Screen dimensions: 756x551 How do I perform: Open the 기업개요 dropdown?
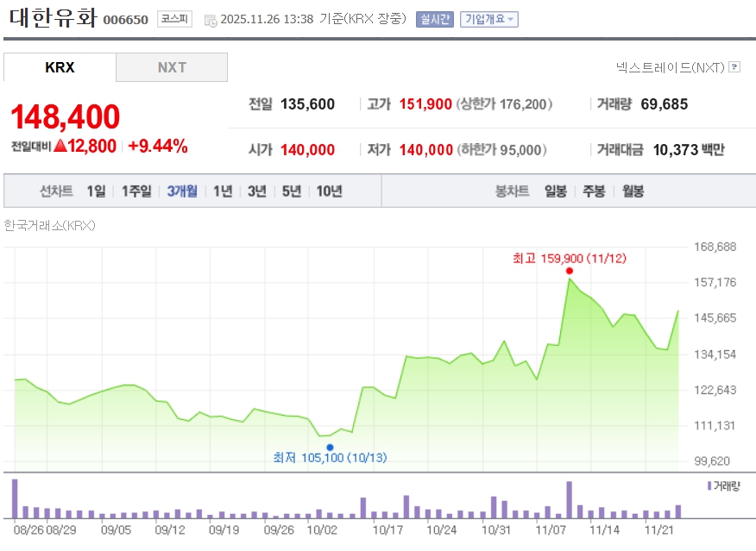(488, 19)
